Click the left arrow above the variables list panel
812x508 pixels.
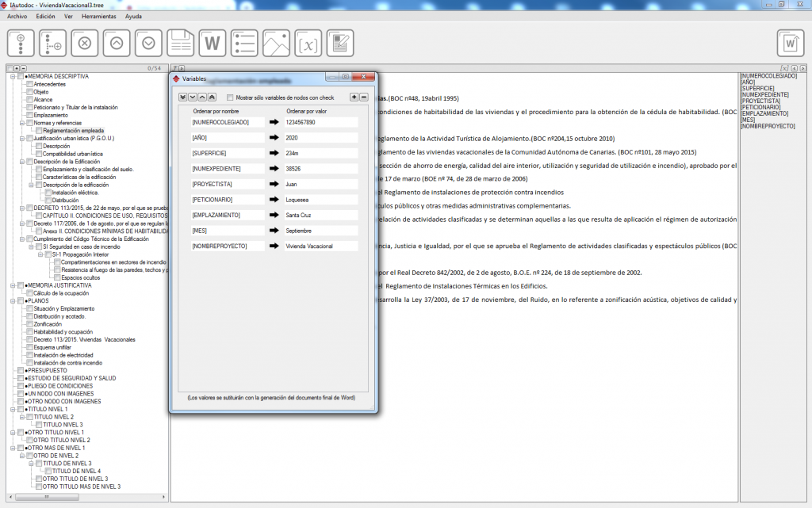click(x=795, y=68)
